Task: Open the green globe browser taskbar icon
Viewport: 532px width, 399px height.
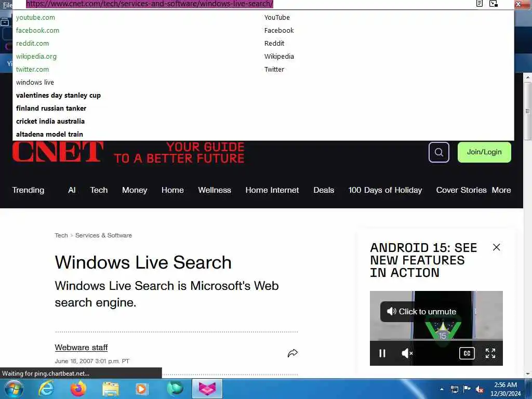Action: [x=175, y=389]
